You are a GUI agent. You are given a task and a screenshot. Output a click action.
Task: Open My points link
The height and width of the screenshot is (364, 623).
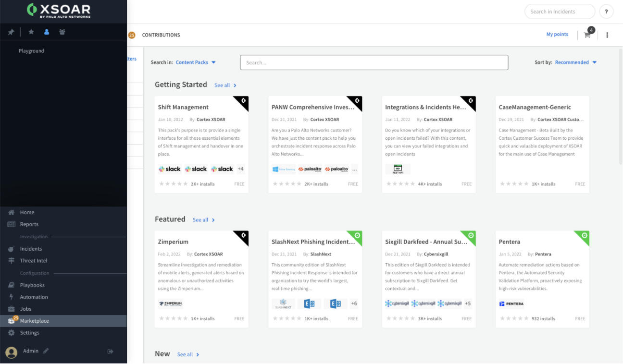[557, 35]
